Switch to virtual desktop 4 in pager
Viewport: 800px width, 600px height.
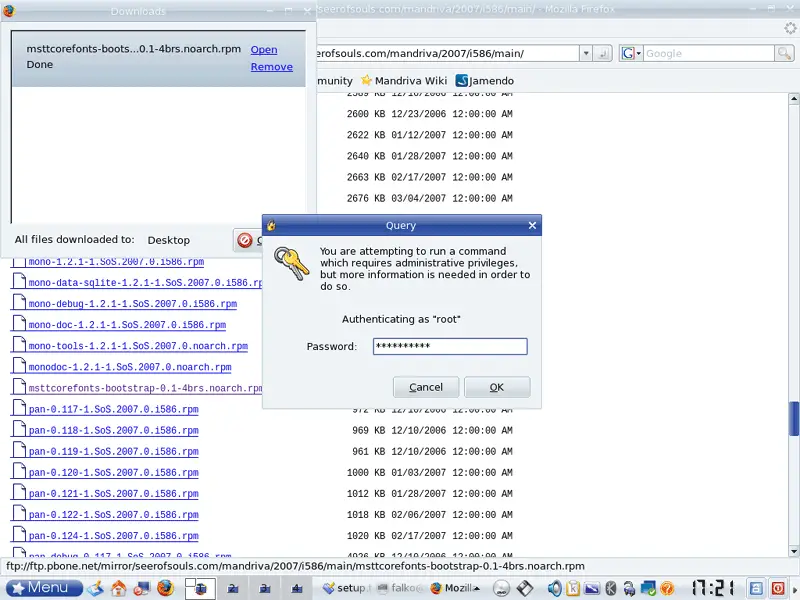(x=296, y=588)
